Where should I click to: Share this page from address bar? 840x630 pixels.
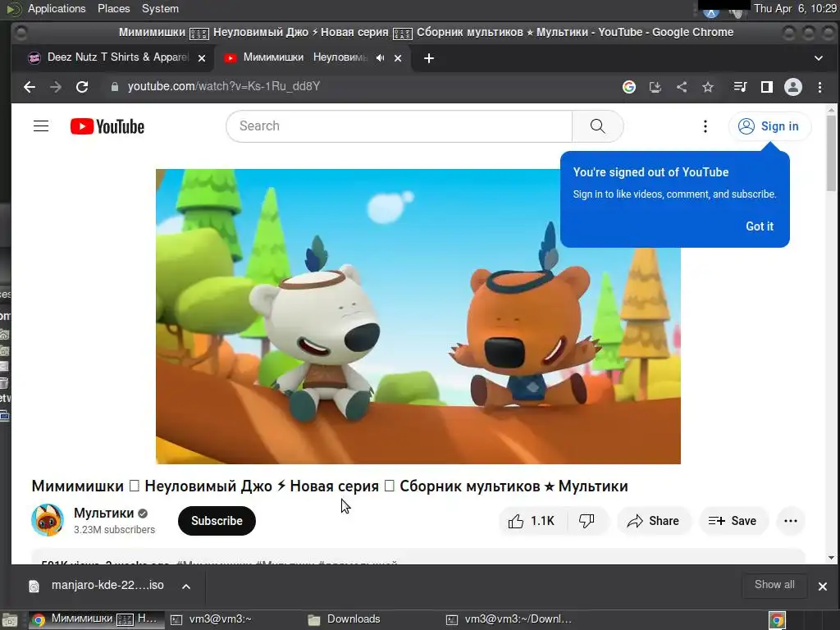[682, 87]
